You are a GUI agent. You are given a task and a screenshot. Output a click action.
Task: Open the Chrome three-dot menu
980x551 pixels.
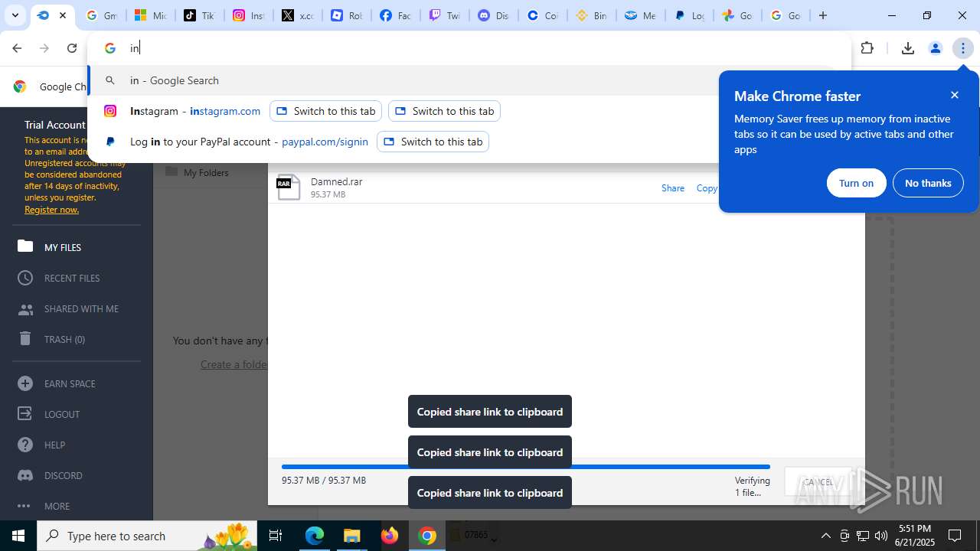coord(963,48)
